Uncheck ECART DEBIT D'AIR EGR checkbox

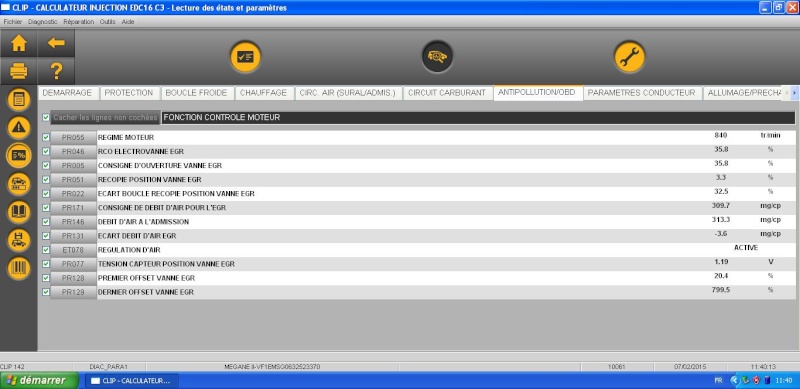point(46,236)
